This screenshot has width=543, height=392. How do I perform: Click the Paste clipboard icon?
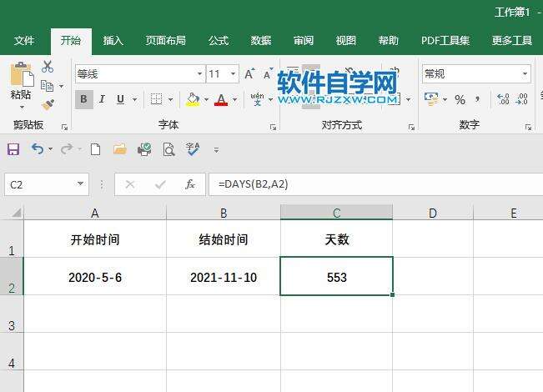[22, 74]
